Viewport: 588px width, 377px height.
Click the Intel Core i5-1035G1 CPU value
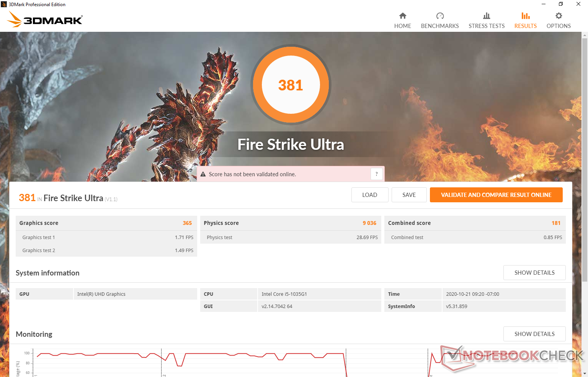284,294
